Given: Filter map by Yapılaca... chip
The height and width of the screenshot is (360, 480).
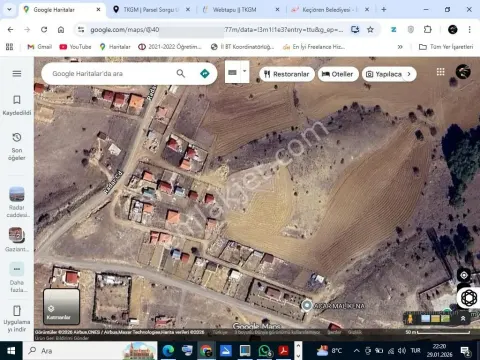Looking at the screenshot, I should pos(384,74).
